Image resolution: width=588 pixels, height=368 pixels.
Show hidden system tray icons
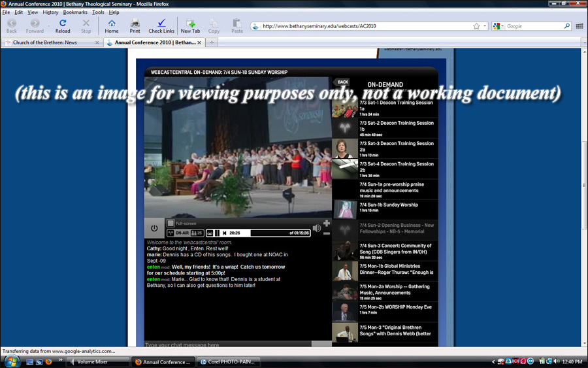(493, 361)
